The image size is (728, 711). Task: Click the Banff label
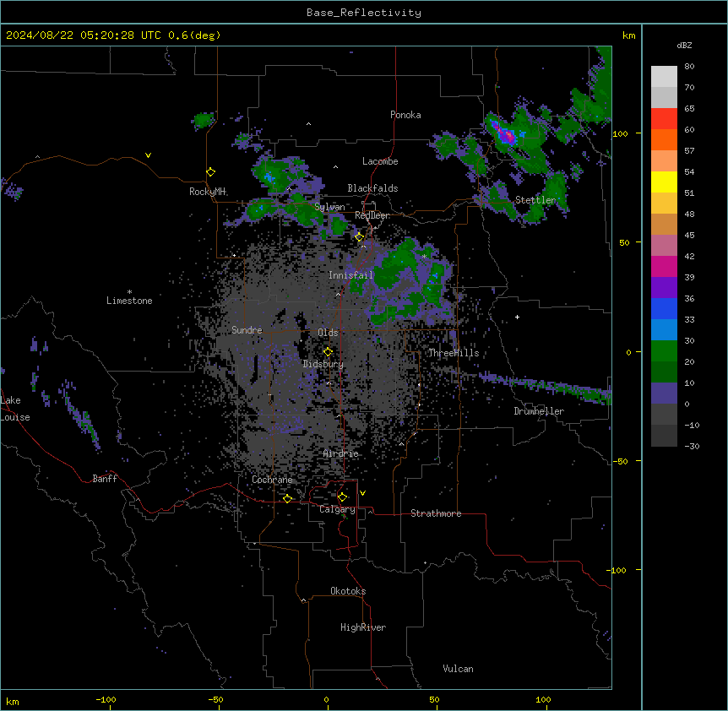point(105,479)
